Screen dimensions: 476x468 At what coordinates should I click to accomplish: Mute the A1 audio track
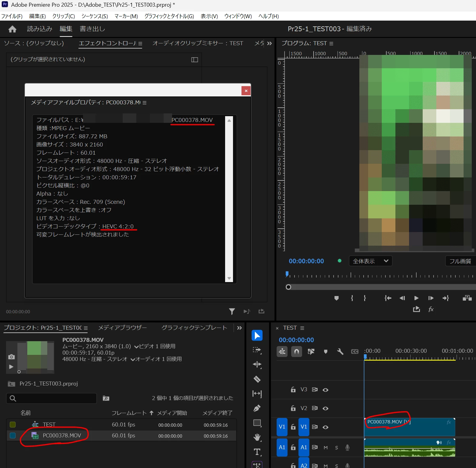click(325, 447)
